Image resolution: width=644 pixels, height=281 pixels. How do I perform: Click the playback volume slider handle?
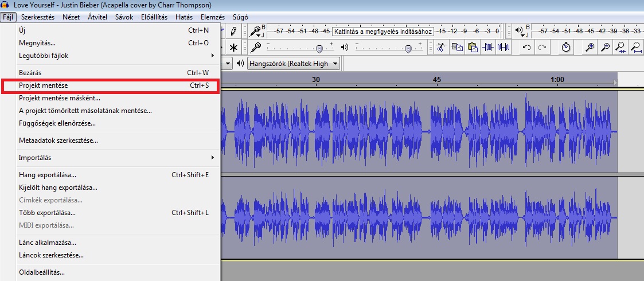pos(407,49)
